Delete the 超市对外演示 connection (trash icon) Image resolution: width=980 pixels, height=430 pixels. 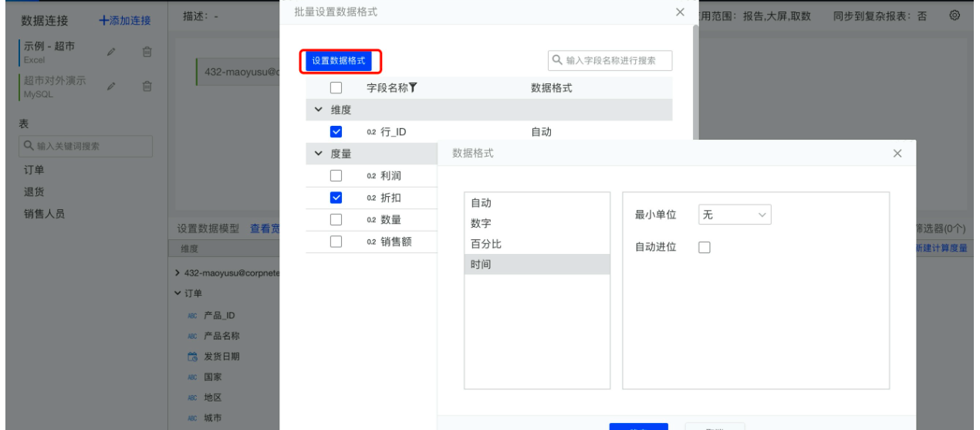(x=147, y=86)
